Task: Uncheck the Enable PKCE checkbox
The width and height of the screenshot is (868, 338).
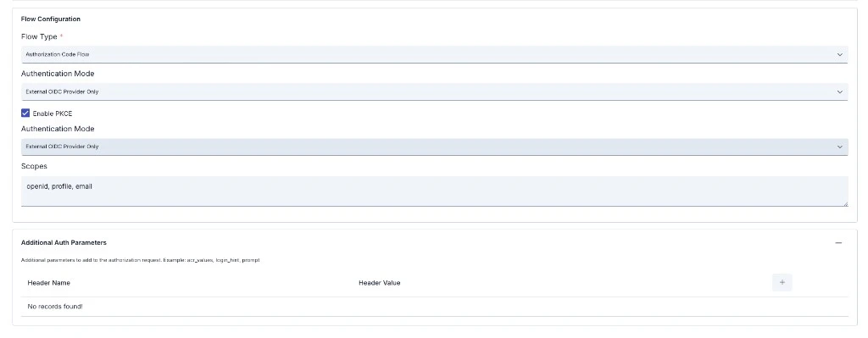Action: pyautogui.click(x=25, y=114)
